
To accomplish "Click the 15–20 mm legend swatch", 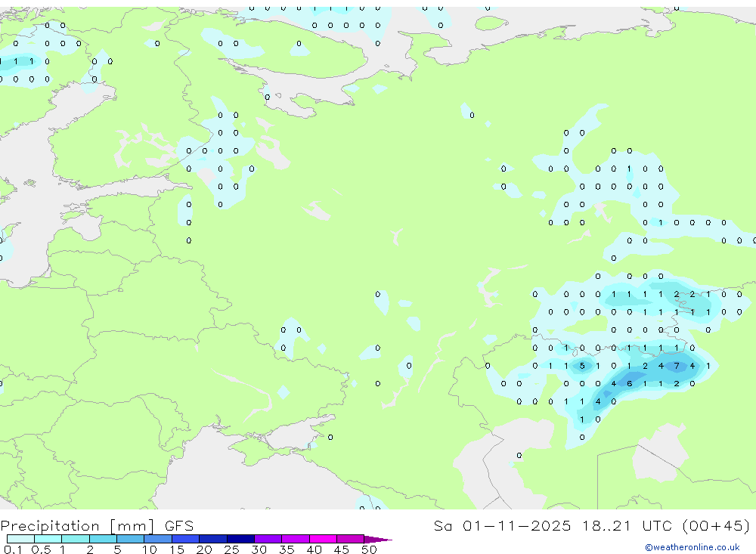I will [185, 539].
